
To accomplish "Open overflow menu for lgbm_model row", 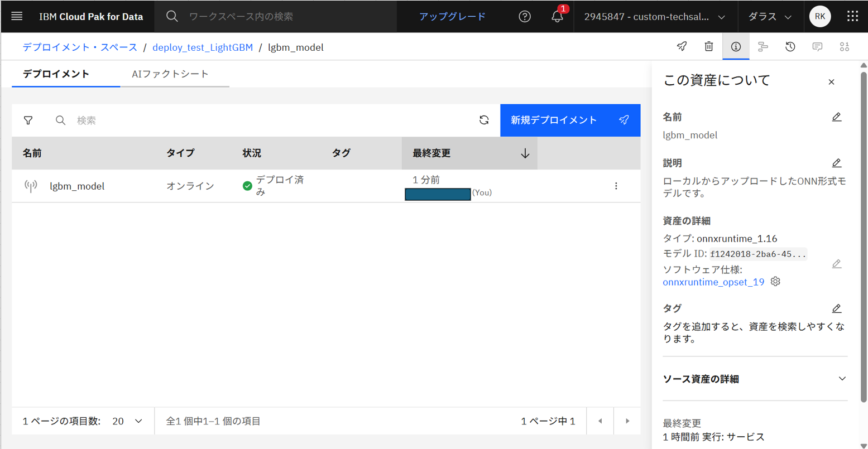I will (616, 186).
